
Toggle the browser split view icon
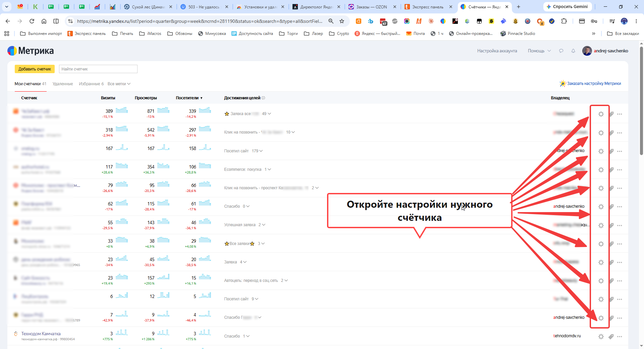[56, 21]
